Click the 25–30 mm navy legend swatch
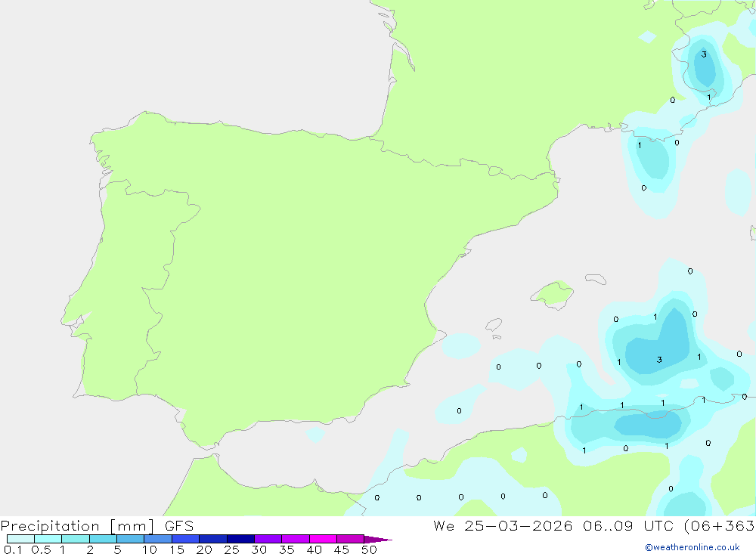 (240, 539)
